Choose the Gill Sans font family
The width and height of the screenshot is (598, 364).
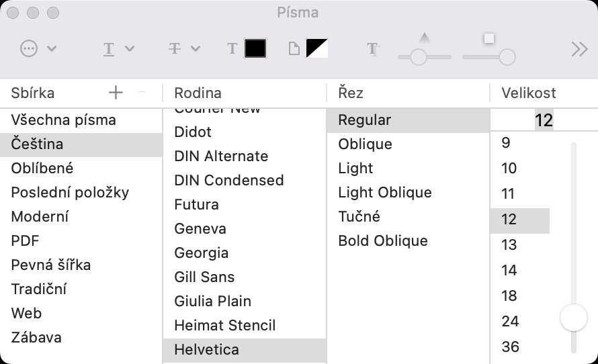(x=204, y=277)
